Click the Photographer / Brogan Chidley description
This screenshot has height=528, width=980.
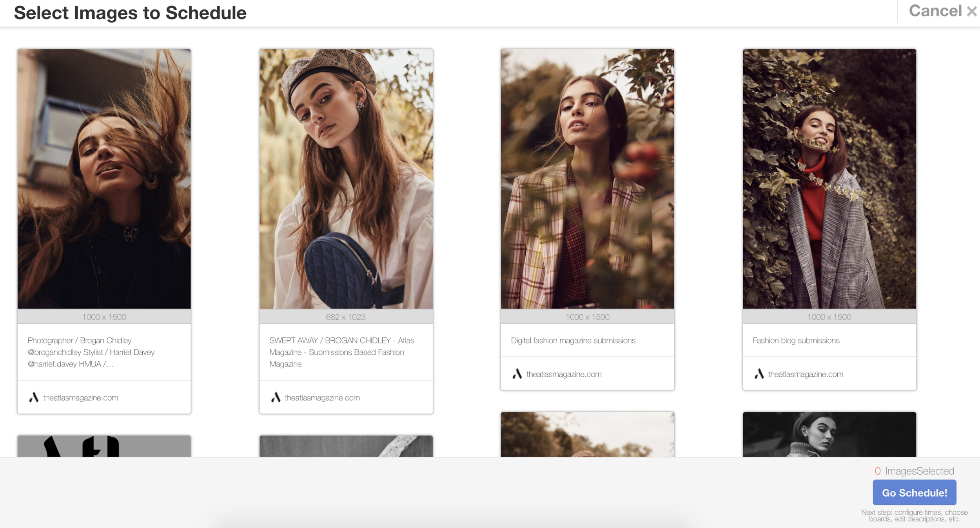(91, 352)
